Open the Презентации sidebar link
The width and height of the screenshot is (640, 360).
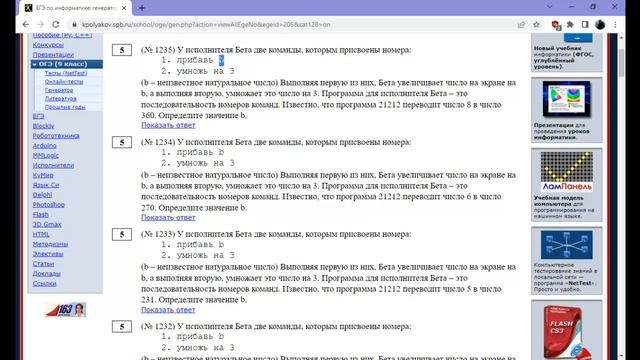tap(53, 55)
